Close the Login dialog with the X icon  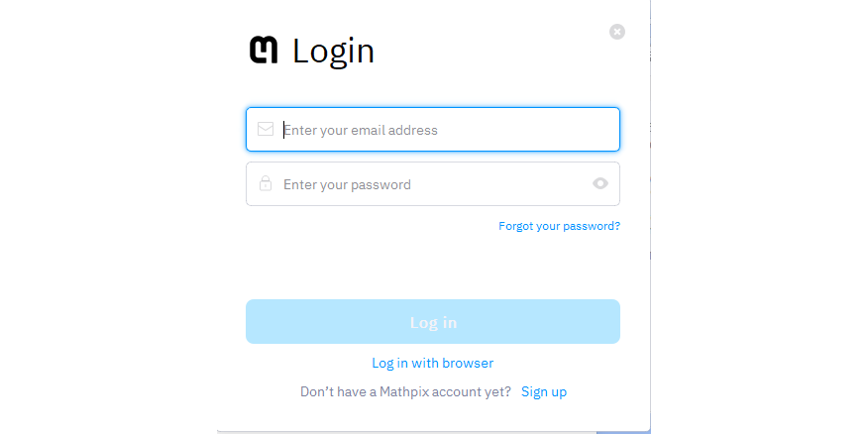tap(617, 32)
